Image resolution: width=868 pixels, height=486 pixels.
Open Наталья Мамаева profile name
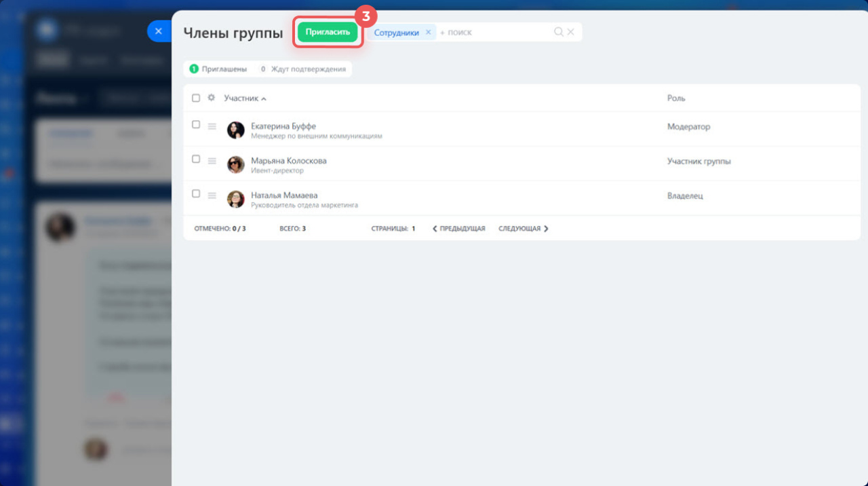coord(284,195)
